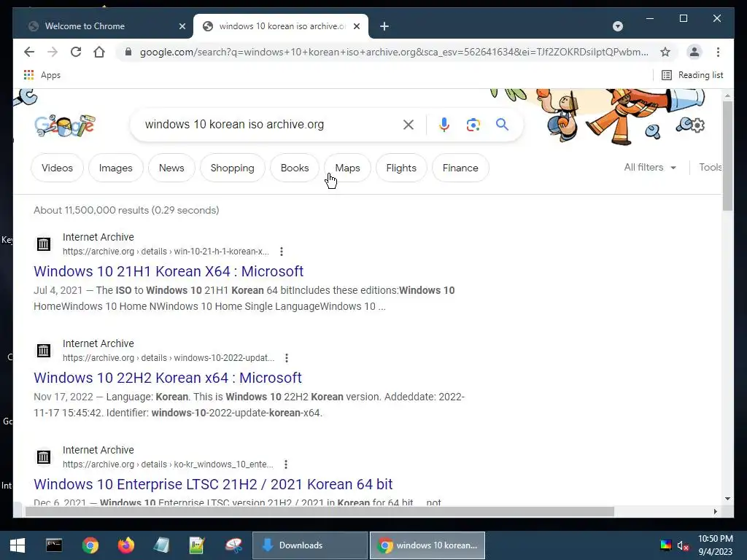Filter results by Videos
747x560 pixels.
click(x=57, y=168)
